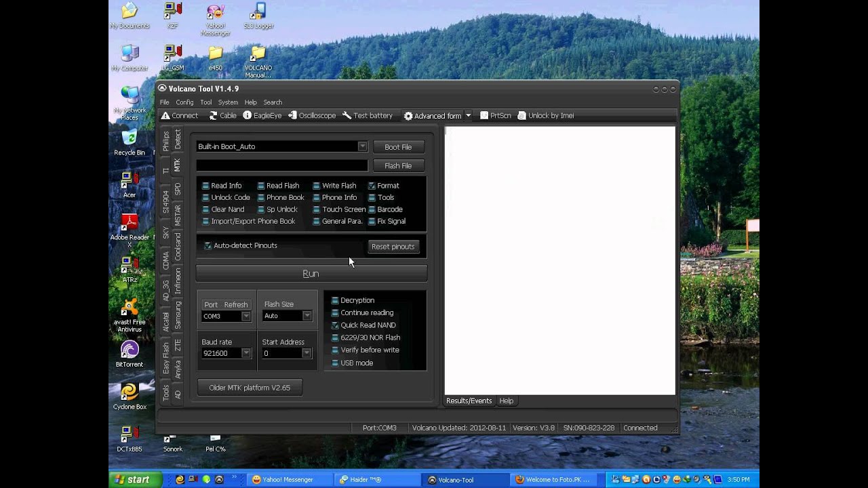Screen dimensions: 868x488
Task: Click the Connect toolbar icon
Action: pyautogui.click(x=179, y=116)
